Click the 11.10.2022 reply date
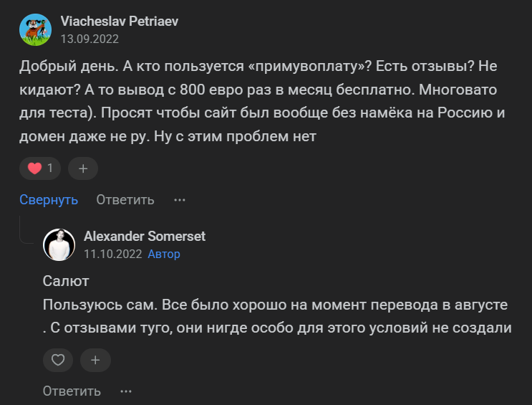 pyautogui.click(x=112, y=254)
